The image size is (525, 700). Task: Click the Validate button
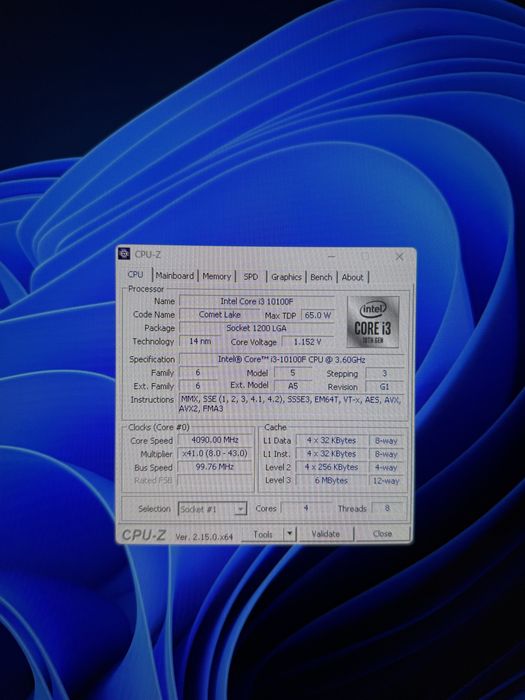click(325, 534)
